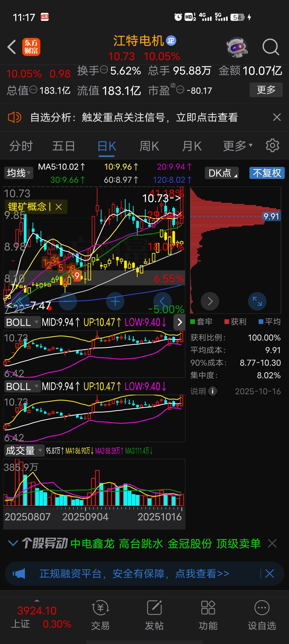This screenshot has height=644, width=289.
Task: Toggle the 不复权 adjustment option
Action: click(267, 173)
